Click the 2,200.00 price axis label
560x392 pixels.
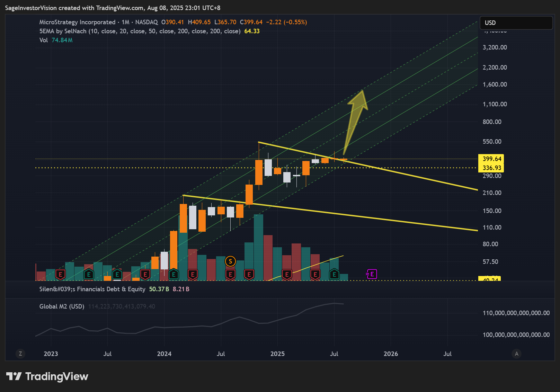tap(495, 68)
